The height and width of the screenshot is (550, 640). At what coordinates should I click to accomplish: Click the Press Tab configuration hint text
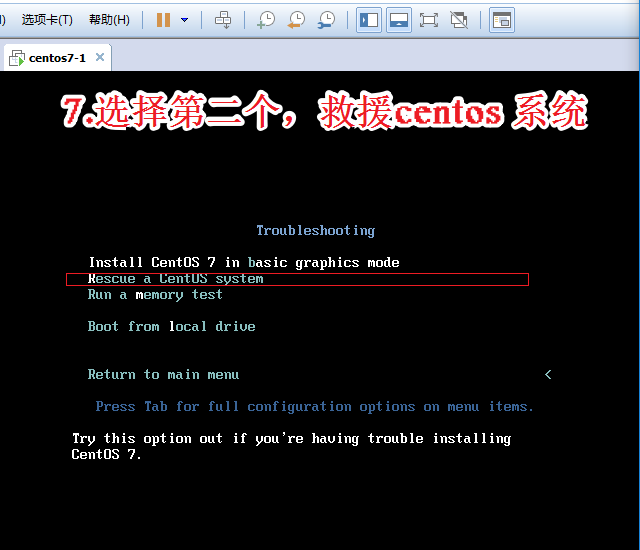click(x=314, y=406)
